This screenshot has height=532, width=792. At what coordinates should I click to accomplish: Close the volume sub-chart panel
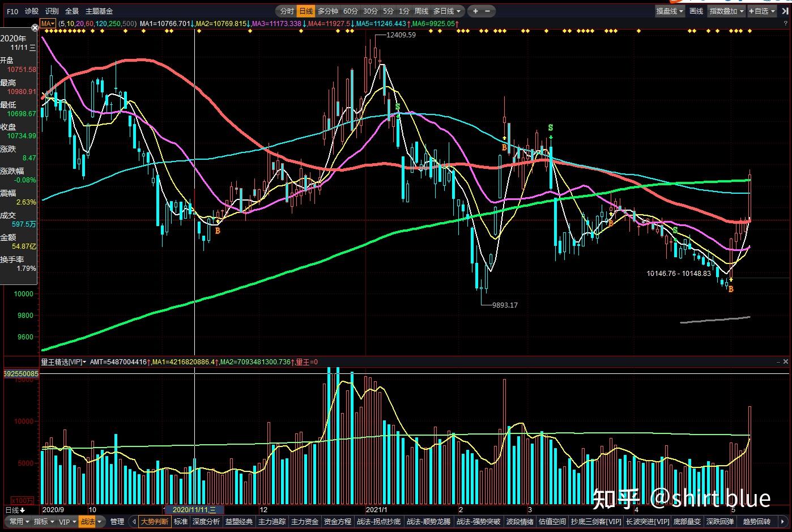[786, 361]
